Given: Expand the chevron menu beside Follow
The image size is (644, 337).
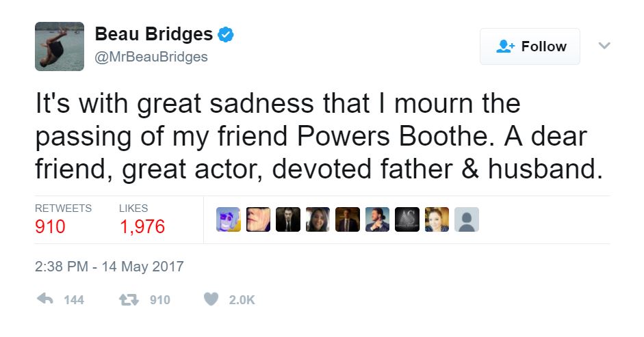Looking at the screenshot, I should (x=604, y=46).
